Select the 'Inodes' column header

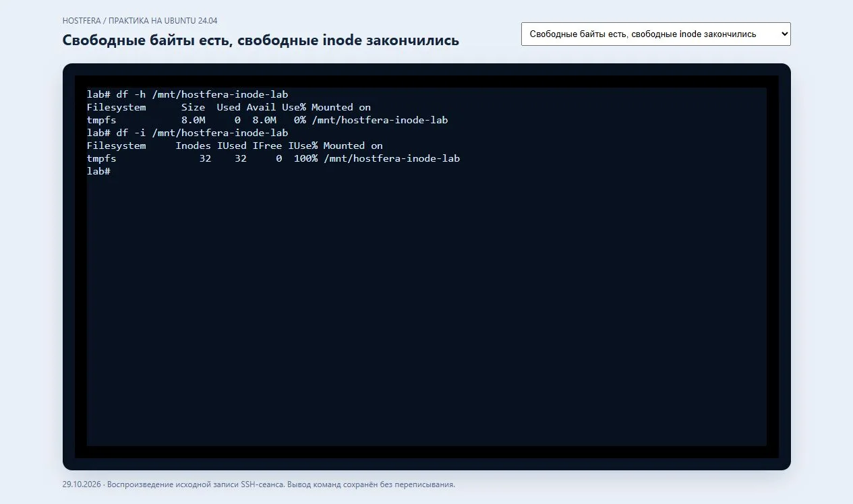tap(194, 146)
